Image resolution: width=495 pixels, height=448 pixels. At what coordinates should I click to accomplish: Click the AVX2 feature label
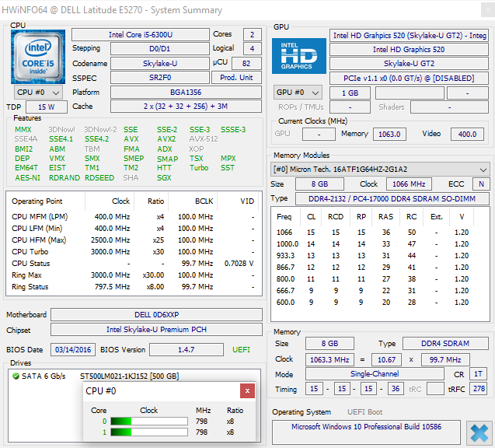tap(166, 139)
